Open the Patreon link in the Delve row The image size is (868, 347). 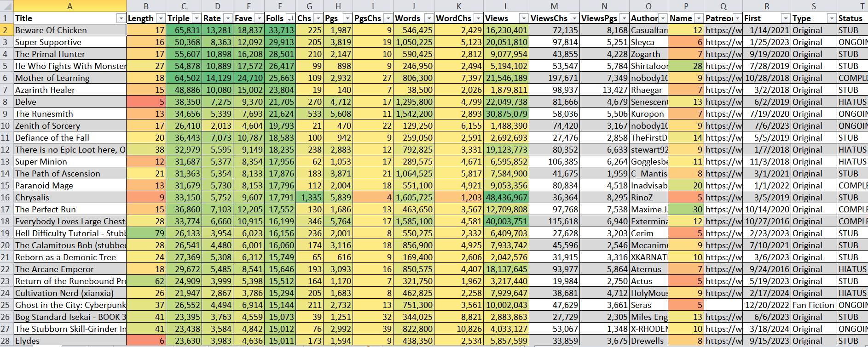tap(723, 102)
